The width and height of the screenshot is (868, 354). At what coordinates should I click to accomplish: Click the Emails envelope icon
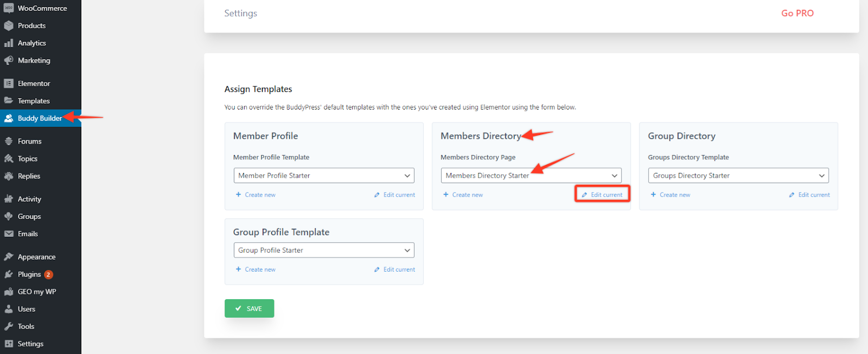tap(9, 234)
